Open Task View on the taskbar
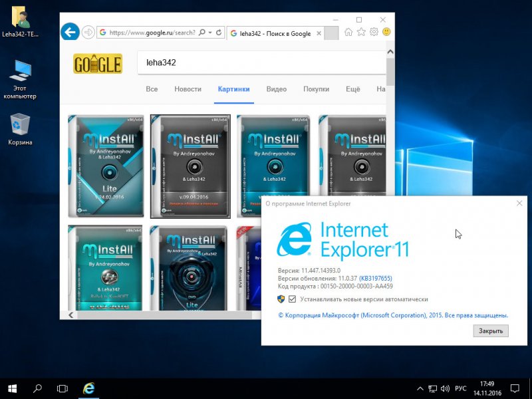The image size is (532, 399). click(x=63, y=388)
